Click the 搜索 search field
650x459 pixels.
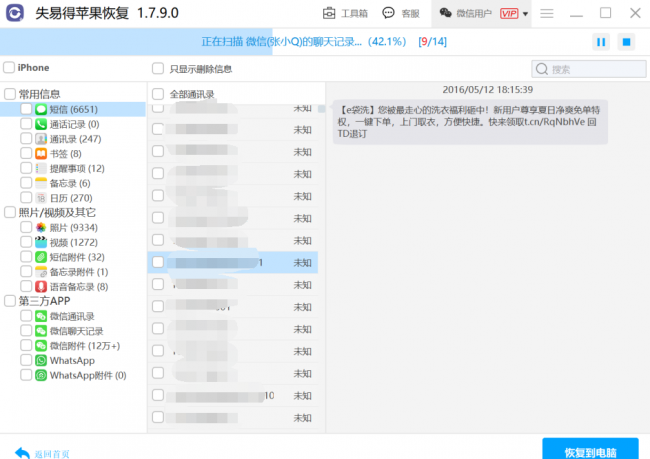(589, 69)
